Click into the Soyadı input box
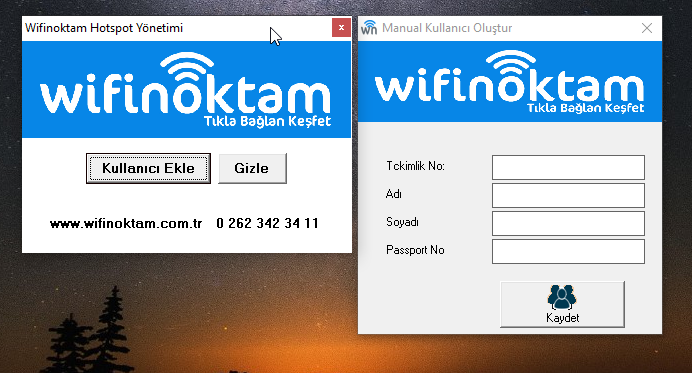The height and width of the screenshot is (373, 692). point(568,223)
